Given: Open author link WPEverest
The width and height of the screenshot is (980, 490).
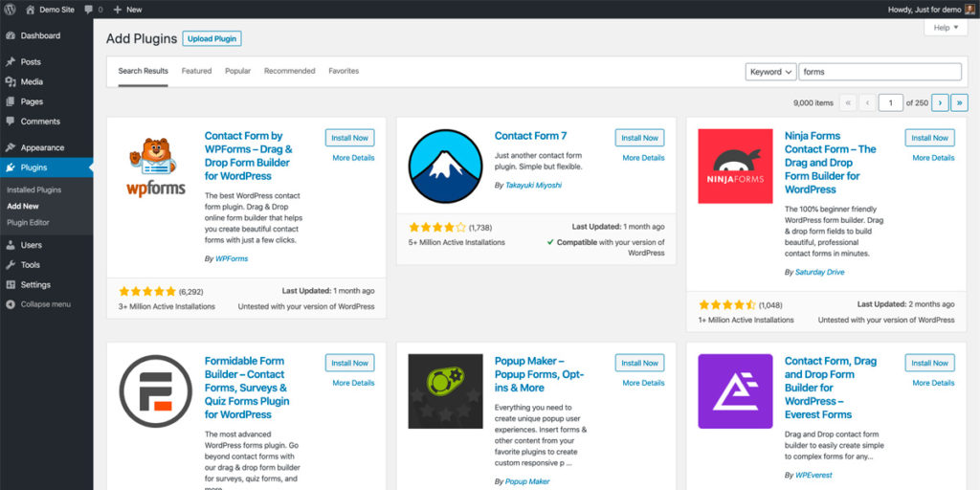Looking at the screenshot, I should (813, 476).
